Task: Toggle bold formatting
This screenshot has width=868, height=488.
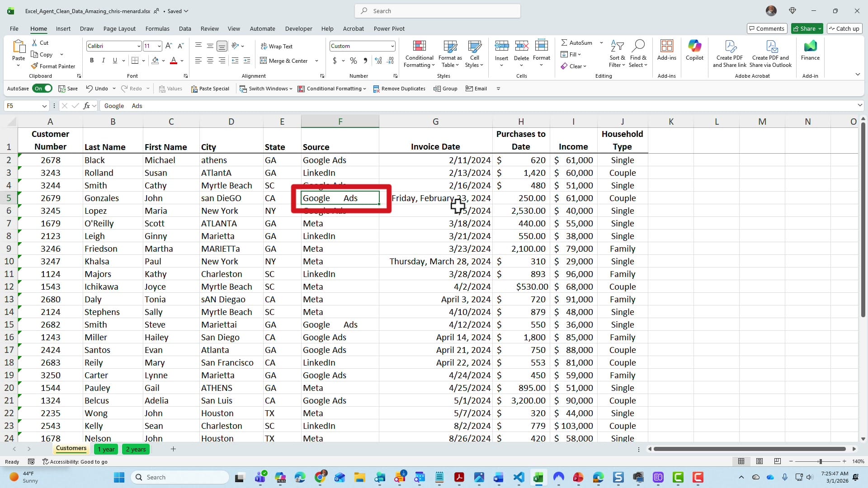Action: tap(92, 60)
